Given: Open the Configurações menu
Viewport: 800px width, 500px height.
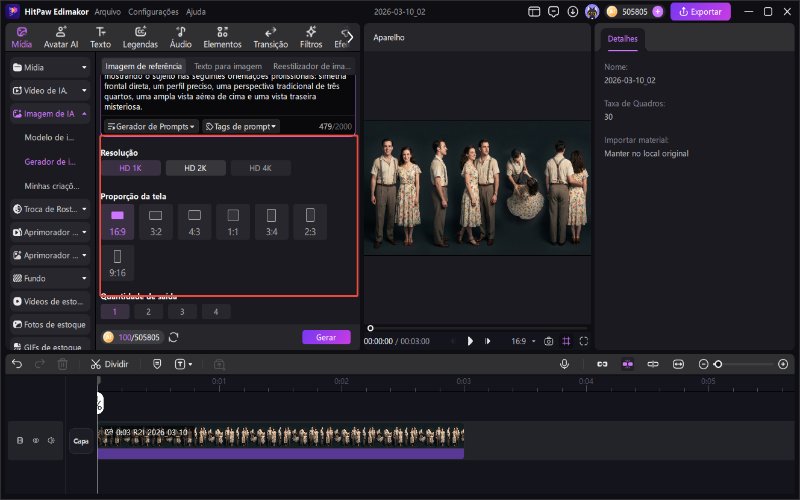Looking at the screenshot, I should [x=153, y=12].
